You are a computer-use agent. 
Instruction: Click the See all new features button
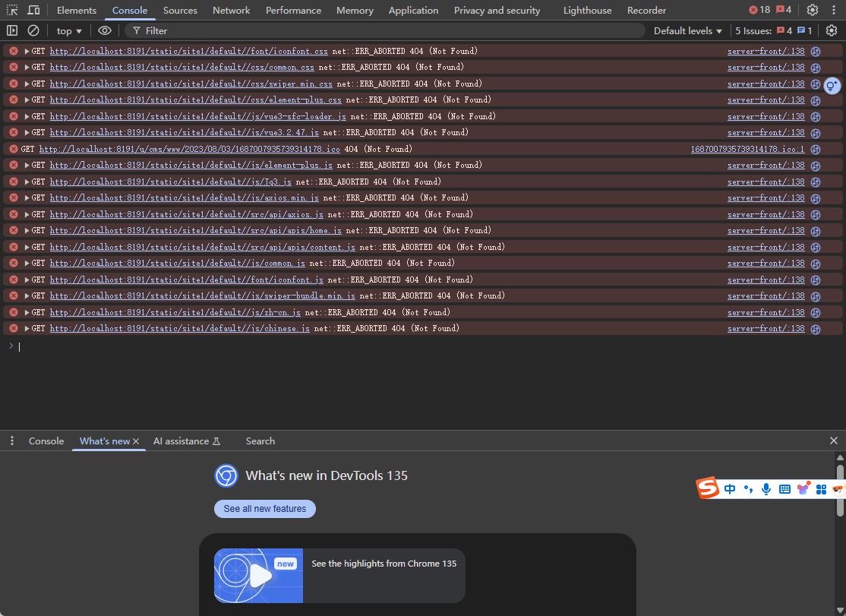click(x=265, y=509)
